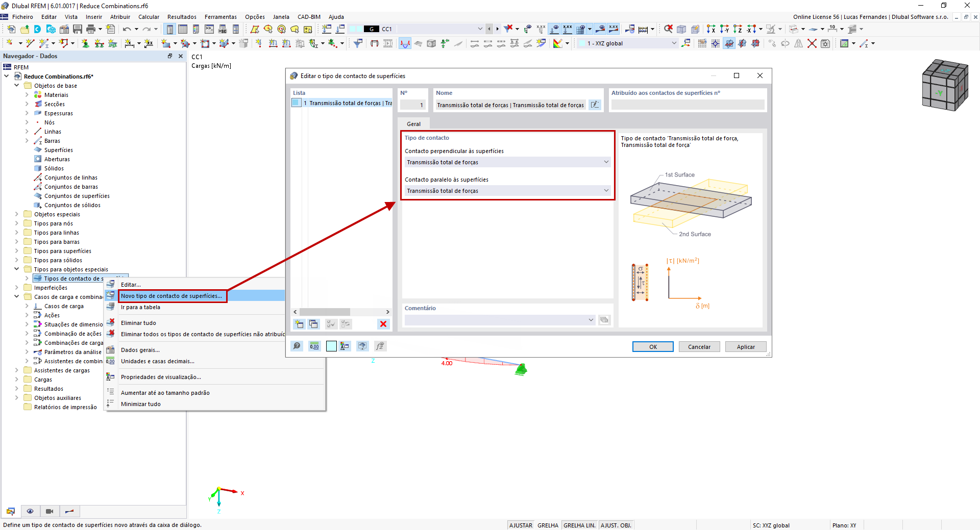Click the OK button
This screenshot has height=530, width=980.
point(653,347)
